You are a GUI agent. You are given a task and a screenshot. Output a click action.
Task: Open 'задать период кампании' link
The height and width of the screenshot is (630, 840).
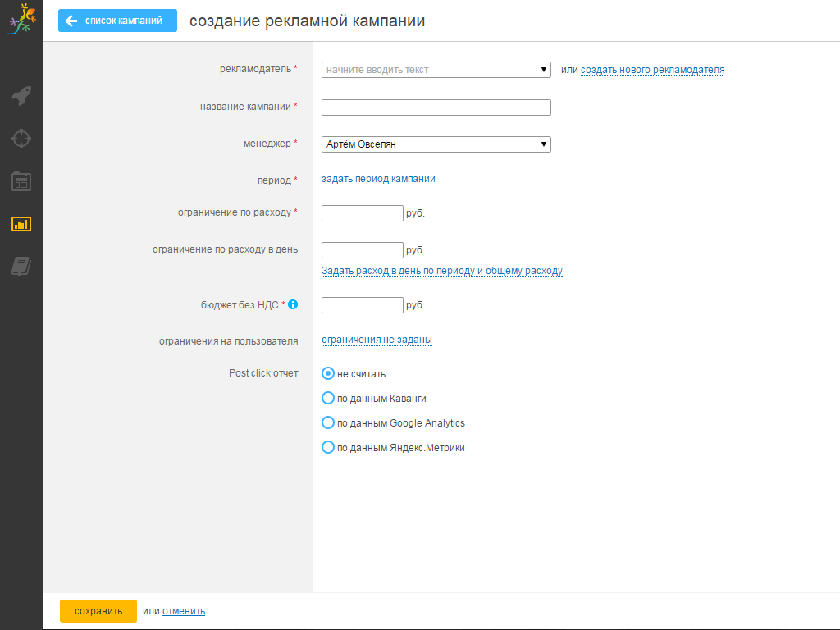click(x=378, y=179)
